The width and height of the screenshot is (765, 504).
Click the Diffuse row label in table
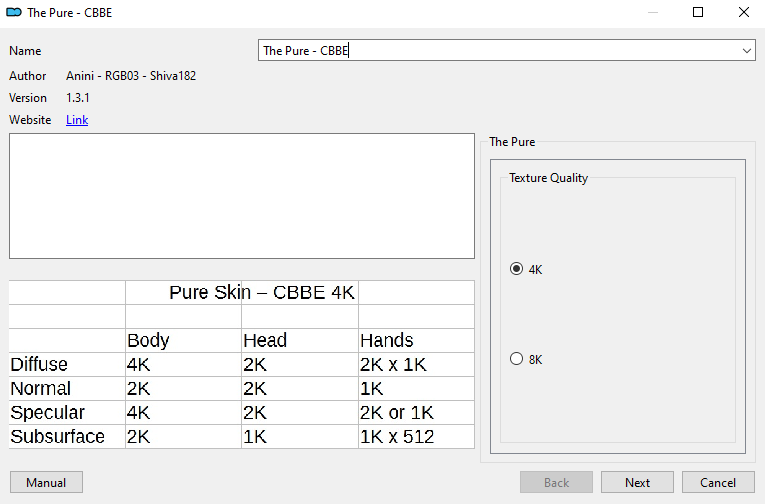[39, 364]
